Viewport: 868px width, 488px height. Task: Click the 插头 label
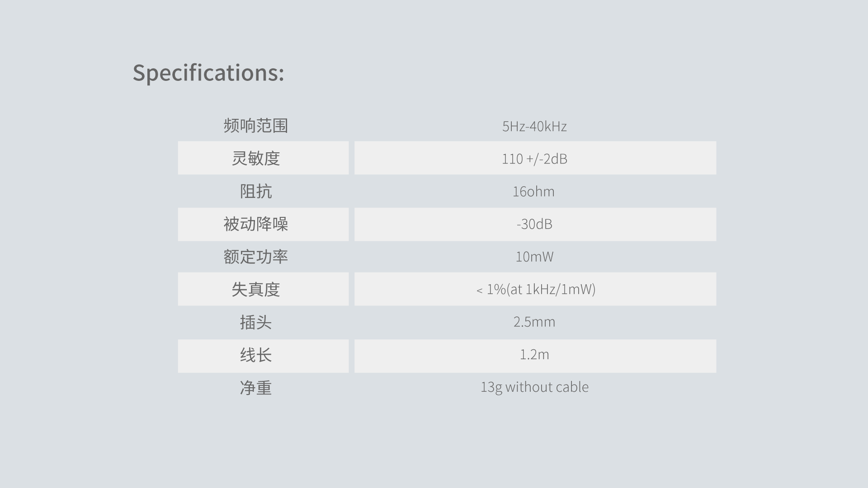pyautogui.click(x=256, y=322)
